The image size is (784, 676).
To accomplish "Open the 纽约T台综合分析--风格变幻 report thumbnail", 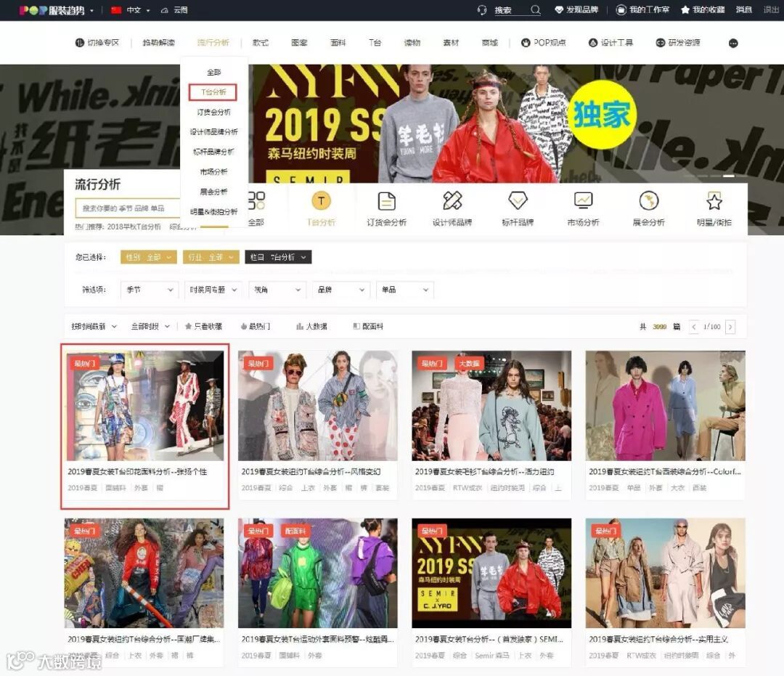I will coord(317,405).
